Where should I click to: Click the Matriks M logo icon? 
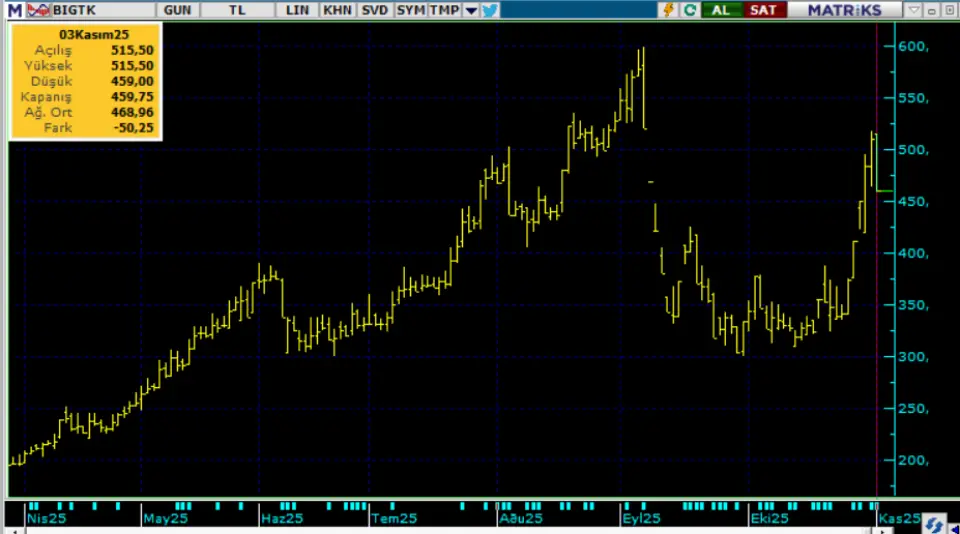(x=15, y=10)
